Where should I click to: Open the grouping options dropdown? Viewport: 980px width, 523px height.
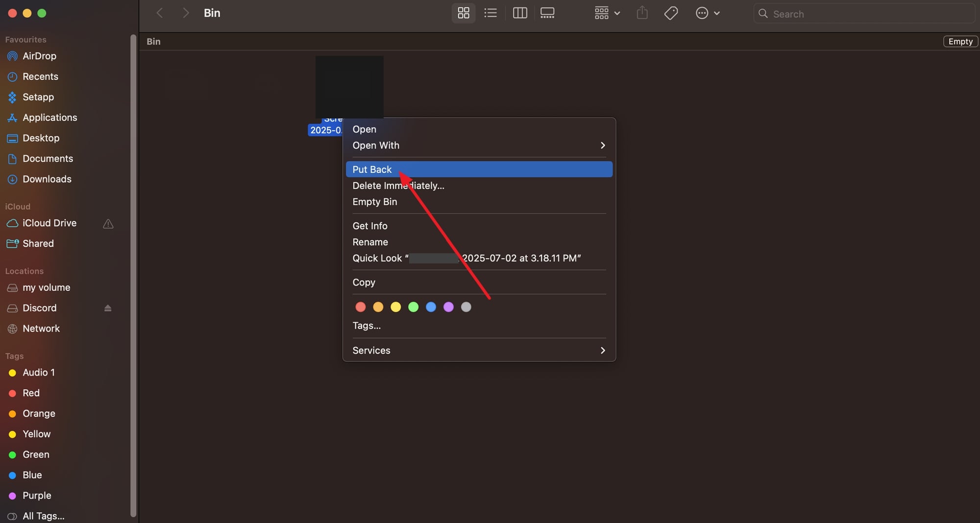coord(606,13)
